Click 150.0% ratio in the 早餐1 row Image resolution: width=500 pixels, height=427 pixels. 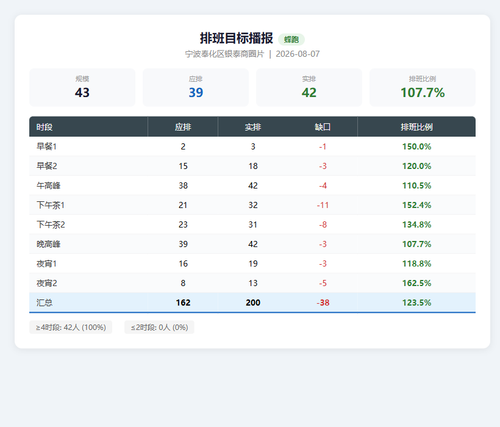(417, 146)
